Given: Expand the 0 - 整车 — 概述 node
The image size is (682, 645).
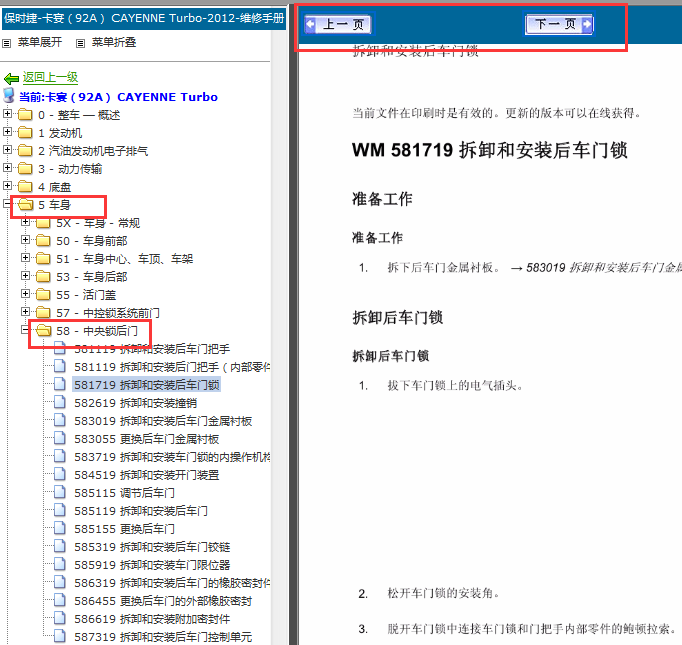Looking at the screenshot, I should [7, 114].
